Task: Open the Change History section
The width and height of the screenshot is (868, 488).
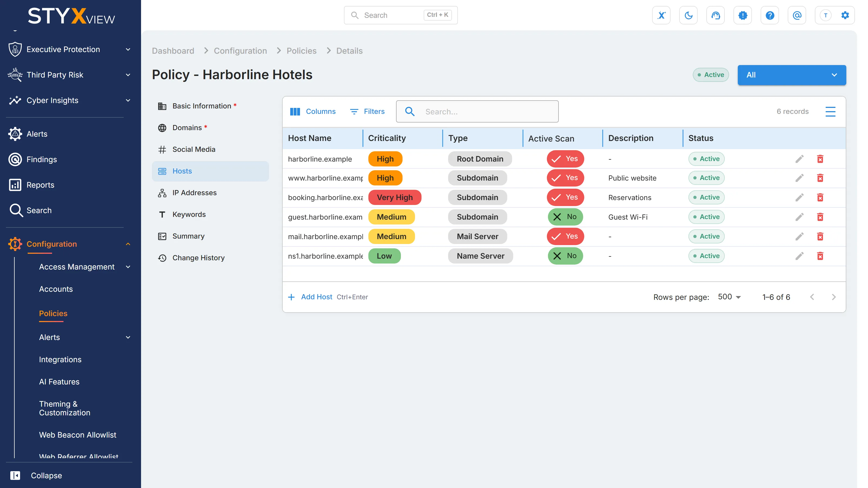Action: coord(210,258)
